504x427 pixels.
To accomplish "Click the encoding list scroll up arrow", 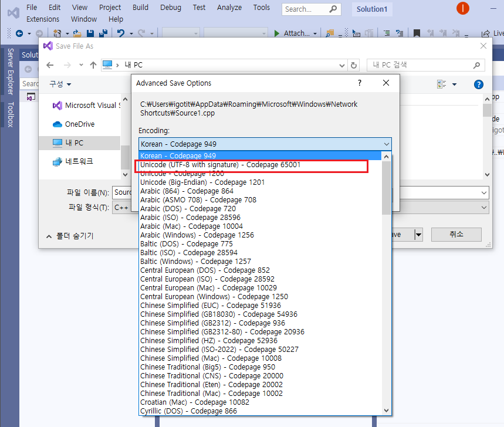I will (386, 157).
